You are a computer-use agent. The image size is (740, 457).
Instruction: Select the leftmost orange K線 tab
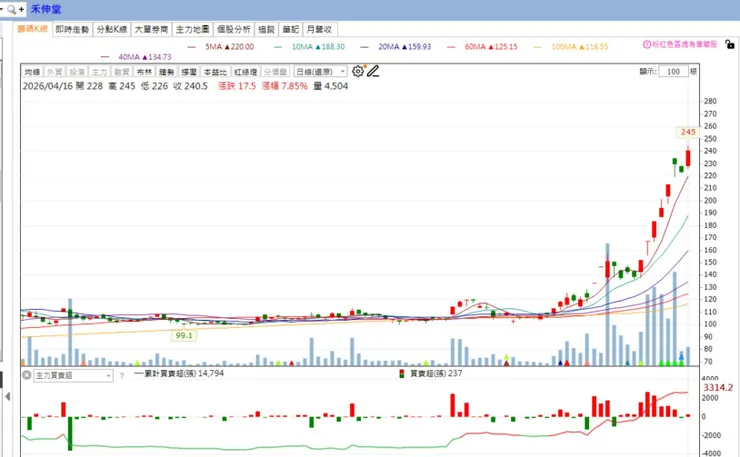coord(32,29)
